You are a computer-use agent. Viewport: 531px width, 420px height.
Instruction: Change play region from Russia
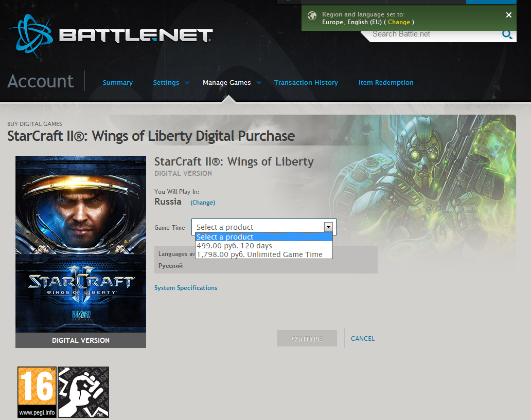point(203,203)
